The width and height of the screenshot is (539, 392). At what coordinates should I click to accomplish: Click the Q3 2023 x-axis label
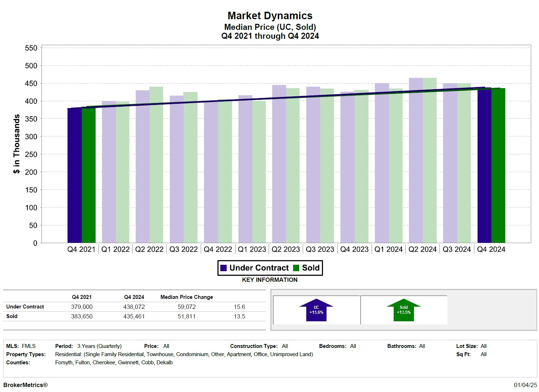point(320,249)
